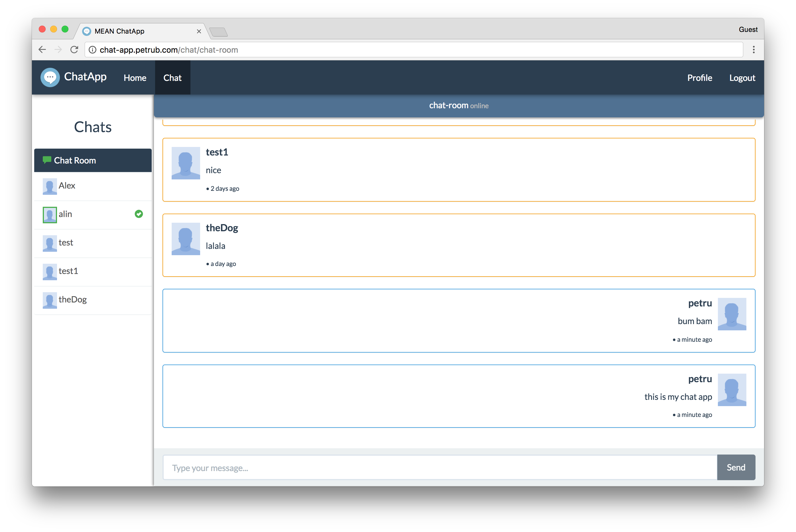Close the MEAN ChatApp tab
The image size is (796, 532).
pyautogui.click(x=199, y=31)
